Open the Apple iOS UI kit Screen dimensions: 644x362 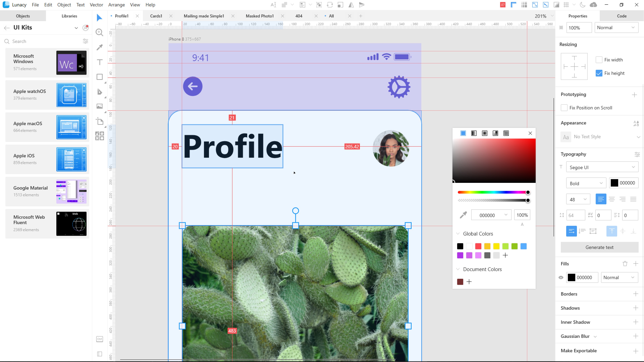point(47,159)
